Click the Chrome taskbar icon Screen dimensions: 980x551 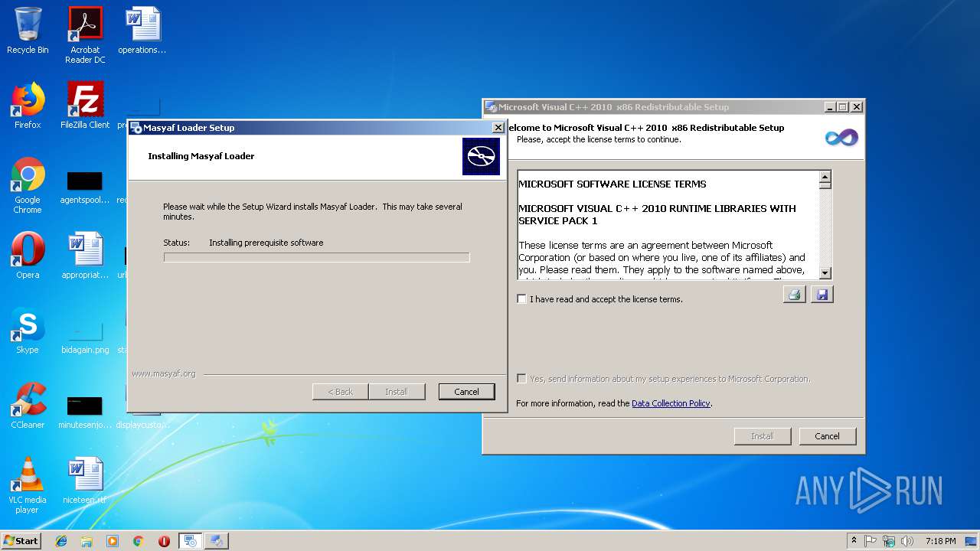(139, 541)
